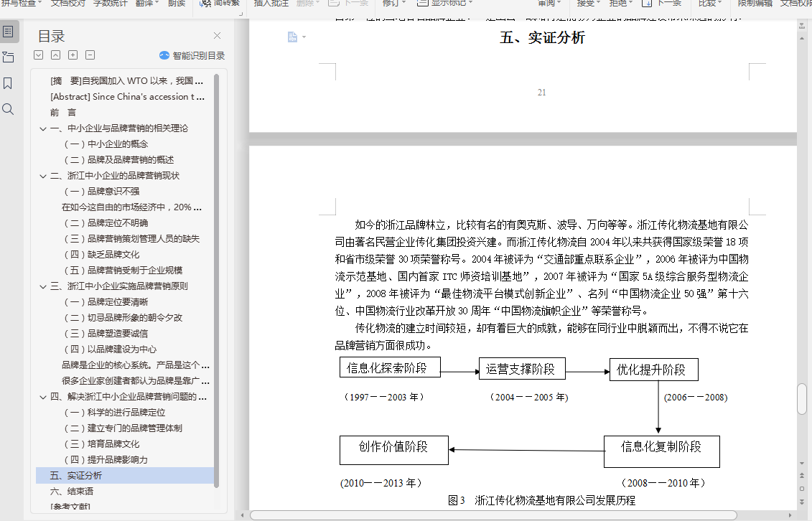This screenshot has width=812, height=521.
Task: Jump to the [Abstract] entry
Action: 127,97
